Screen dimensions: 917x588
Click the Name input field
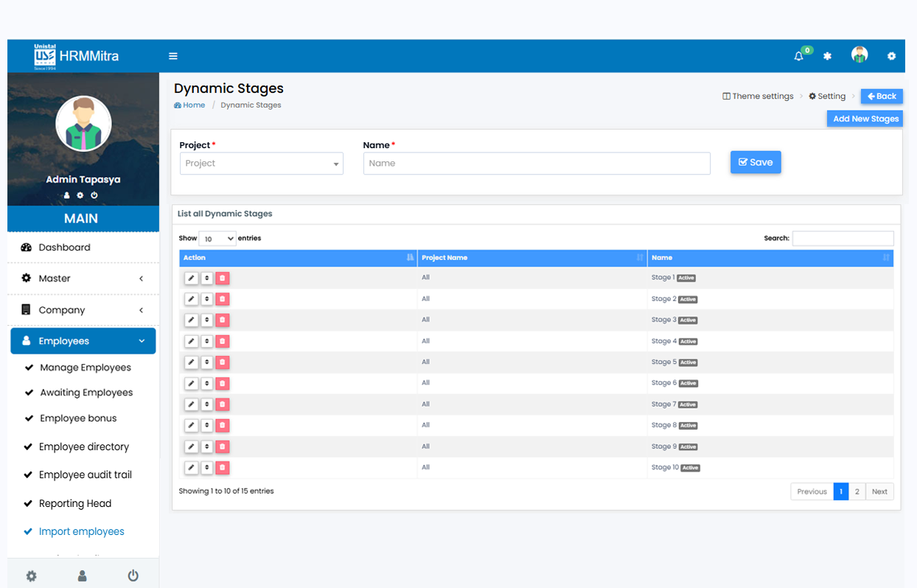coord(537,164)
